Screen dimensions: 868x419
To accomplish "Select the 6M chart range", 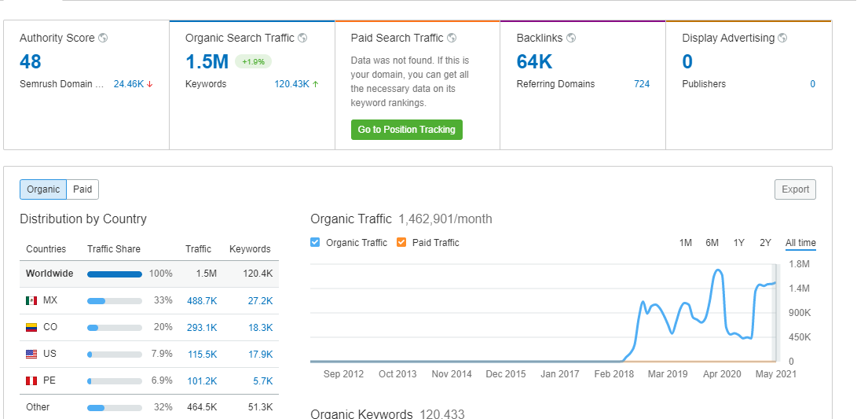I will (x=712, y=243).
